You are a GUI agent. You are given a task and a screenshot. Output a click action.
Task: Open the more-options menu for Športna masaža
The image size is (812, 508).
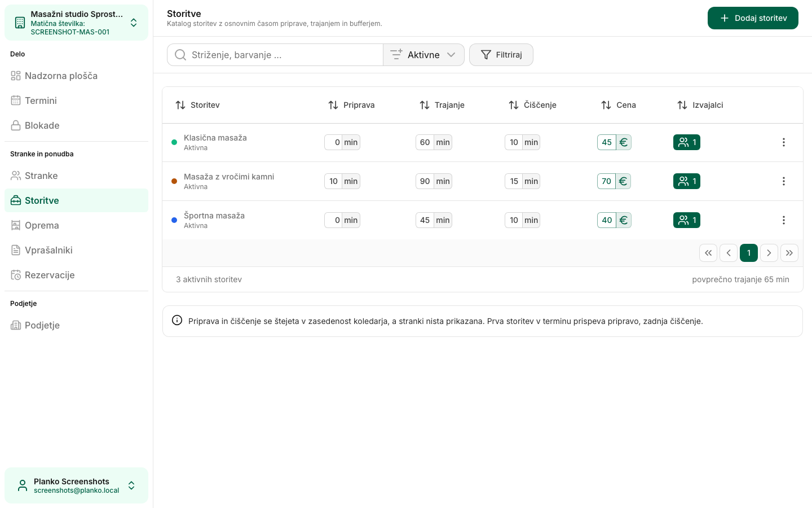tap(783, 220)
